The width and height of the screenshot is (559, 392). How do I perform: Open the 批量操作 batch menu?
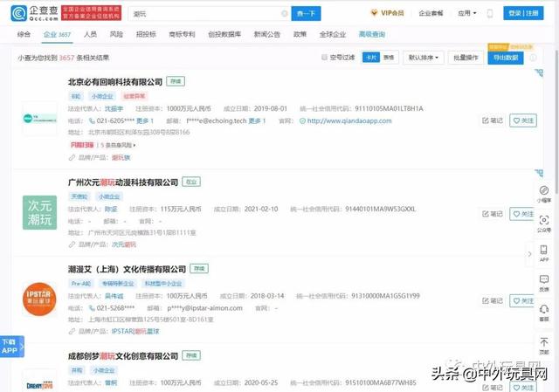click(x=466, y=58)
